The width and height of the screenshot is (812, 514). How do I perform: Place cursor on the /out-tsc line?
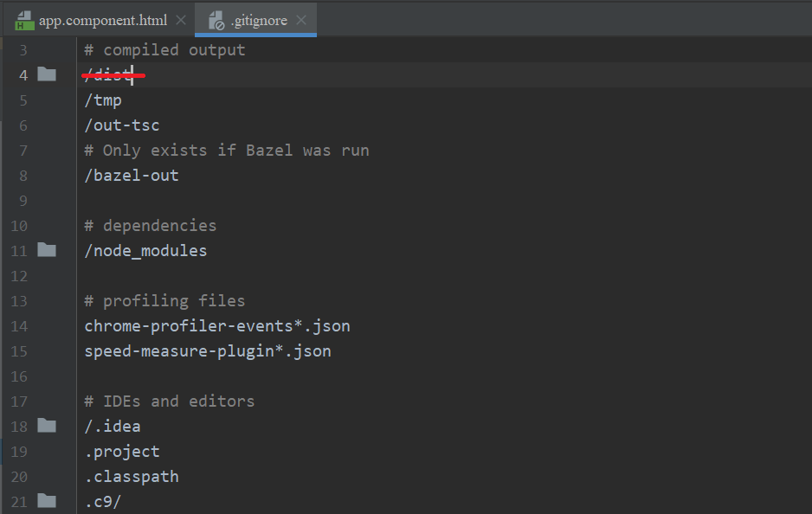tap(121, 125)
